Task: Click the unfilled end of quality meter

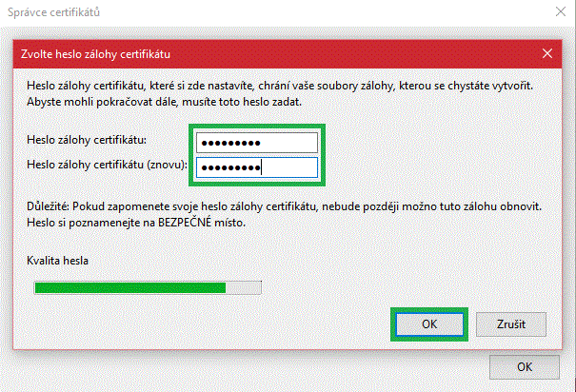Action: click(x=243, y=287)
